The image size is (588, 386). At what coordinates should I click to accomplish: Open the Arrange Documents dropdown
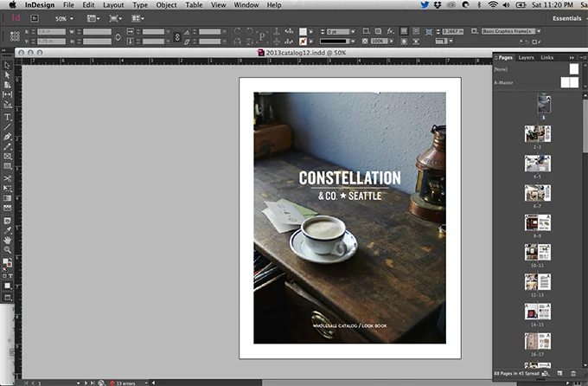(137, 18)
